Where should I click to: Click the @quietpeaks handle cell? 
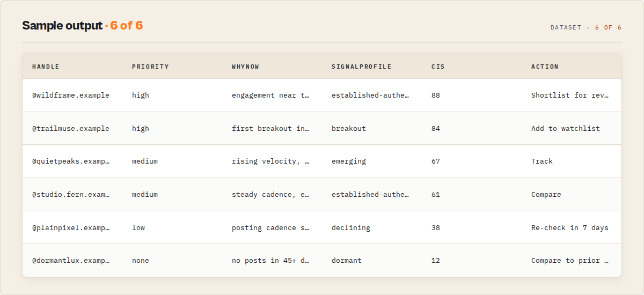(x=71, y=161)
